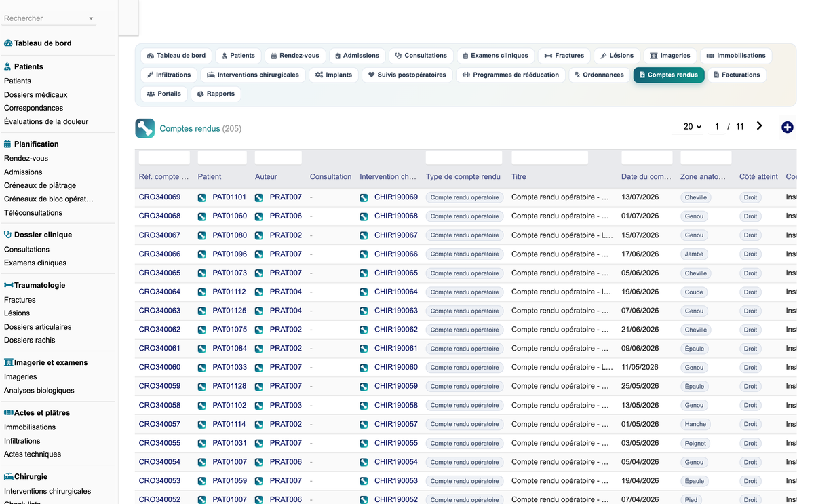The height and width of the screenshot is (504, 814).
Task: Open author icon beside PRAT004 in CRO340063 row
Action: (x=259, y=311)
